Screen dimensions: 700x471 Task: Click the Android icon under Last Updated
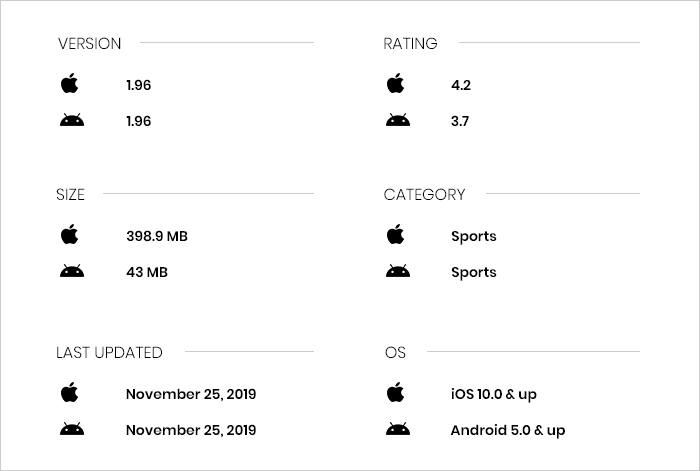click(x=71, y=430)
